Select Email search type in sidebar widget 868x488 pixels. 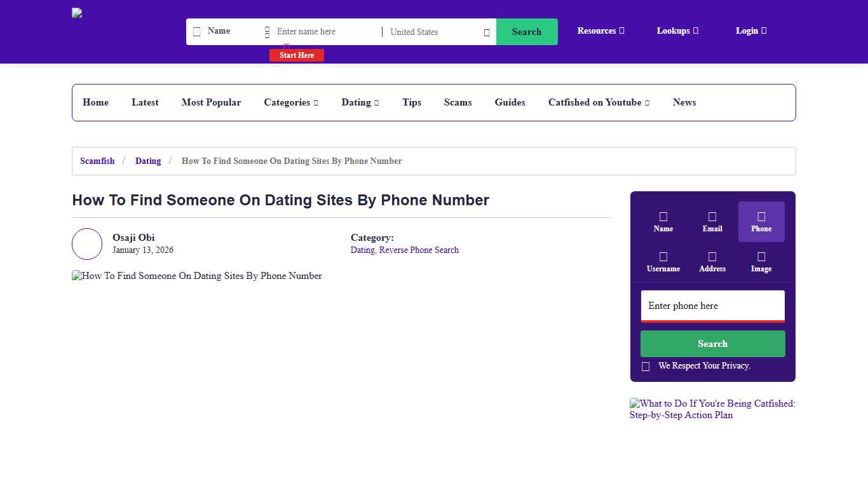712,221
